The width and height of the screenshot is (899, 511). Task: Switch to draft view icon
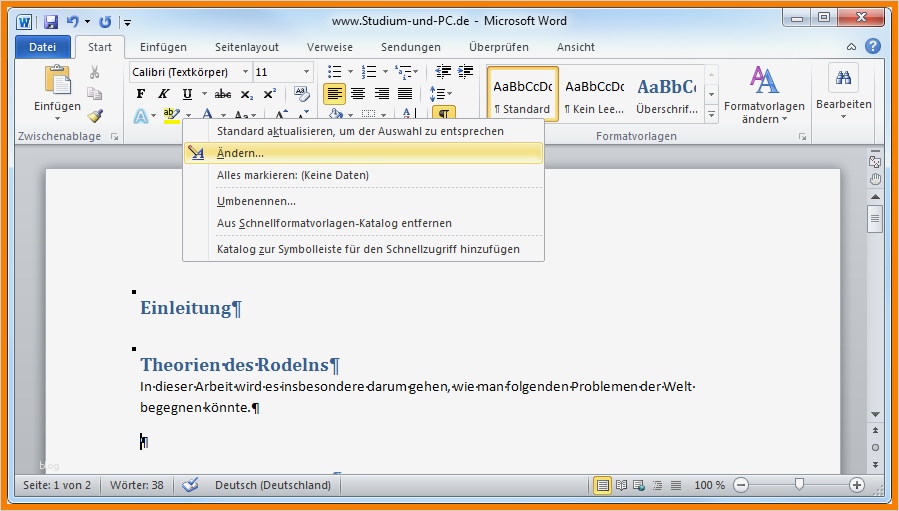coord(676,486)
